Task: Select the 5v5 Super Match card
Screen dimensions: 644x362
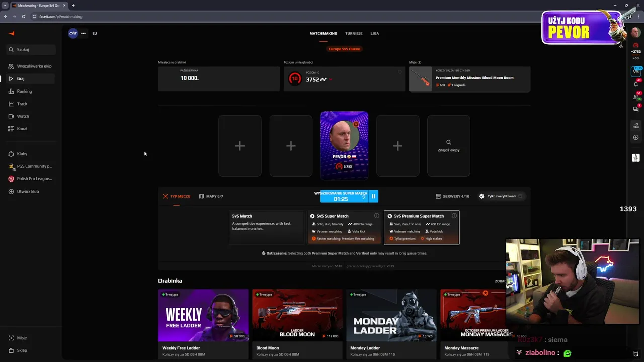Action: [x=344, y=228]
